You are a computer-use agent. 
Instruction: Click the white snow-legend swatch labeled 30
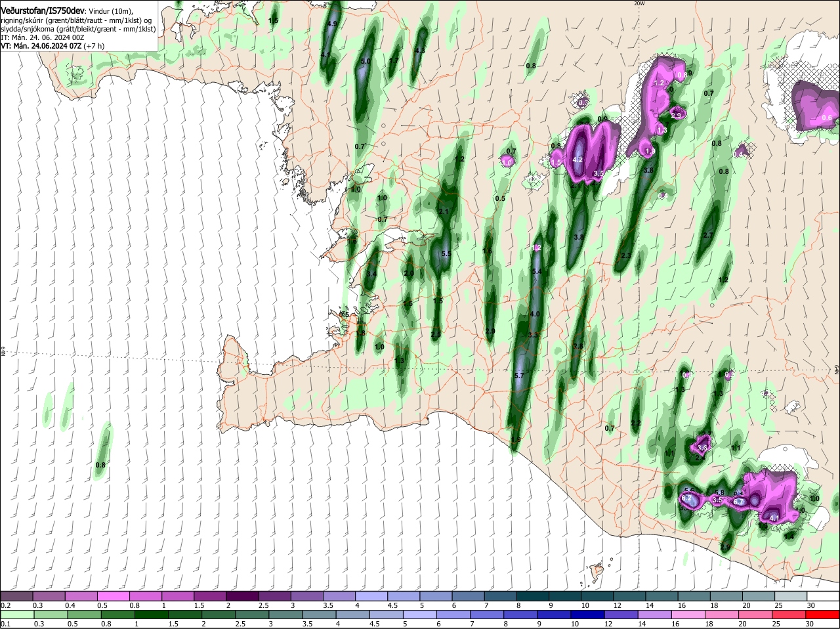pyautogui.click(x=823, y=596)
